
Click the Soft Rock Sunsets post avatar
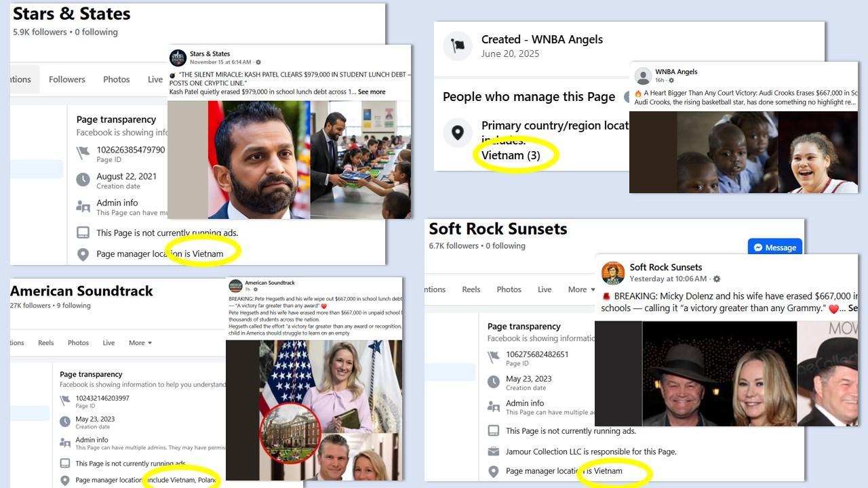613,272
